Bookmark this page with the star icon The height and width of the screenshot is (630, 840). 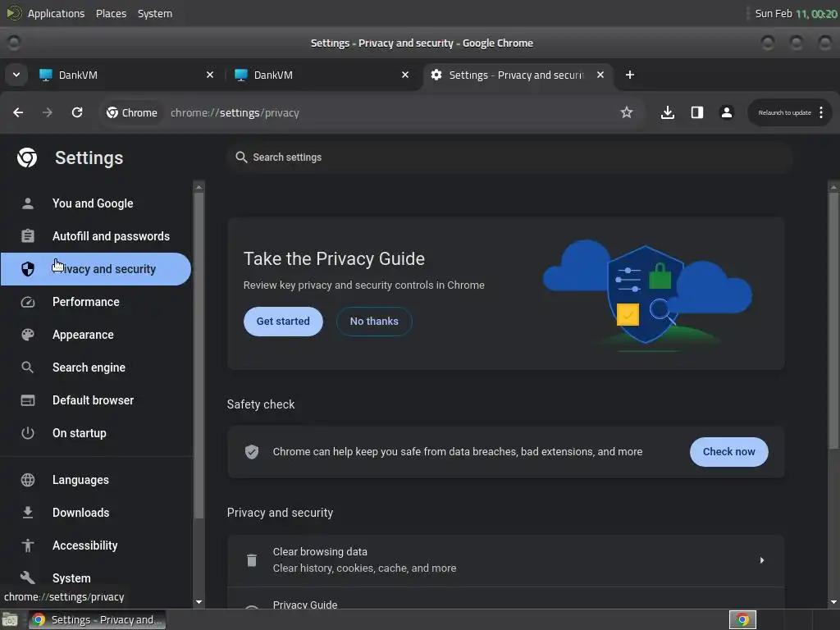[626, 112]
